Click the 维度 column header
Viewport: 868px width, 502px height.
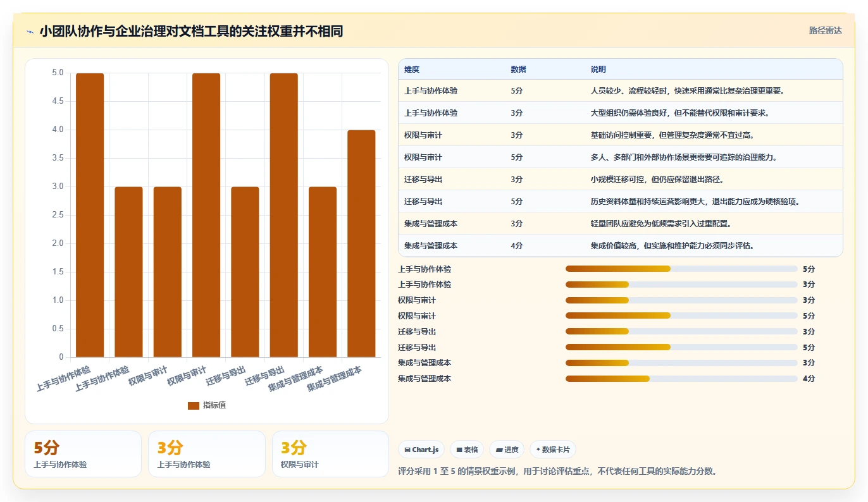click(x=412, y=69)
